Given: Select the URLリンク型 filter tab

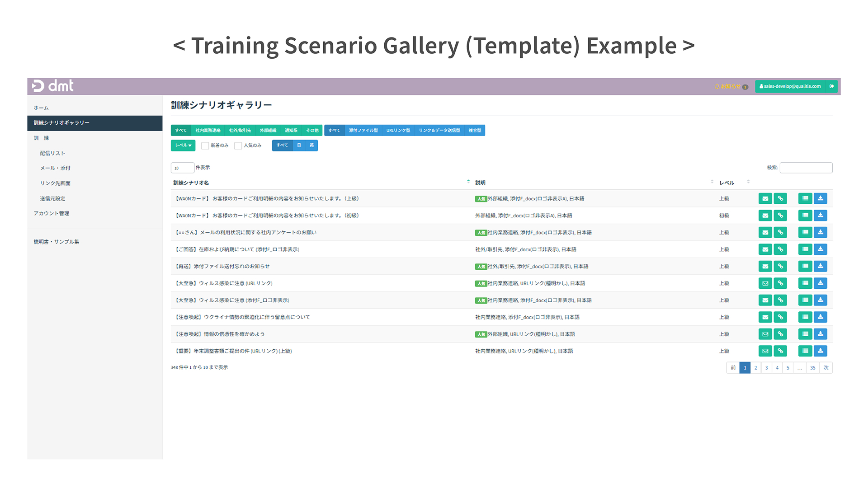Looking at the screenshot, I should [398, 131].
